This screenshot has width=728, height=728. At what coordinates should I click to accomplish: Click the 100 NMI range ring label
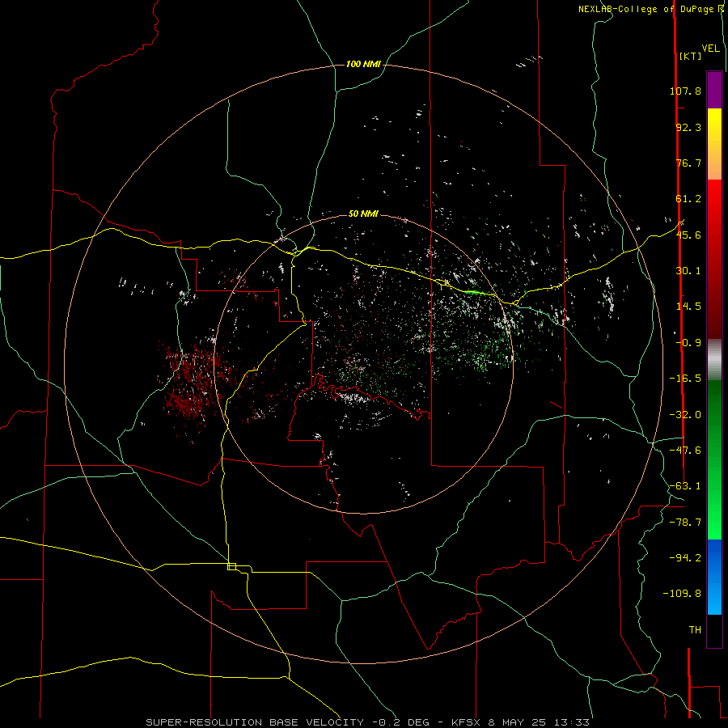coord(363,64)
